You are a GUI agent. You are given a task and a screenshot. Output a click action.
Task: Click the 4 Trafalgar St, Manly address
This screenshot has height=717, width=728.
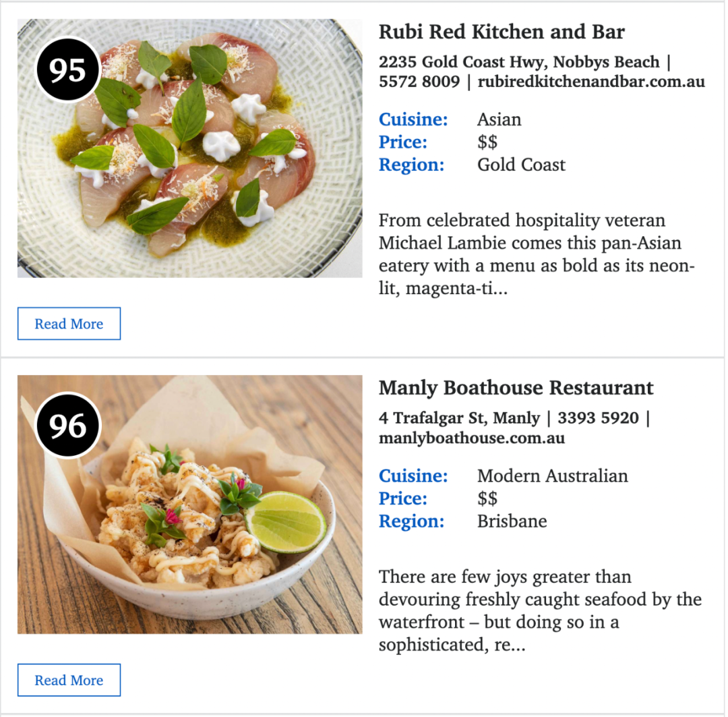[460, 418]
